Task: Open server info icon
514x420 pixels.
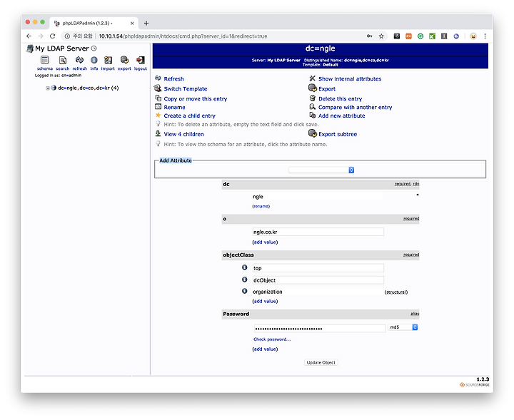Action: point(94,60)
